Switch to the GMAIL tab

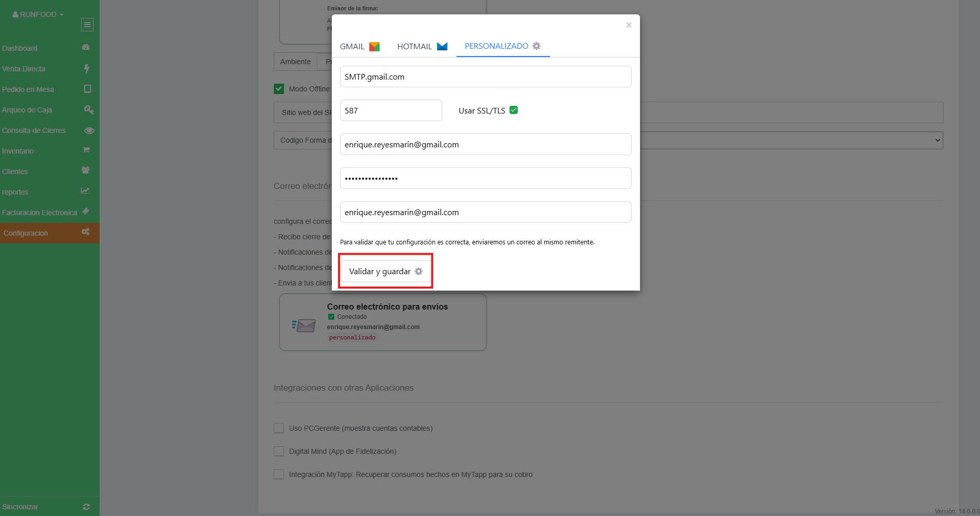pyautogui.click(x=360, y=46)
